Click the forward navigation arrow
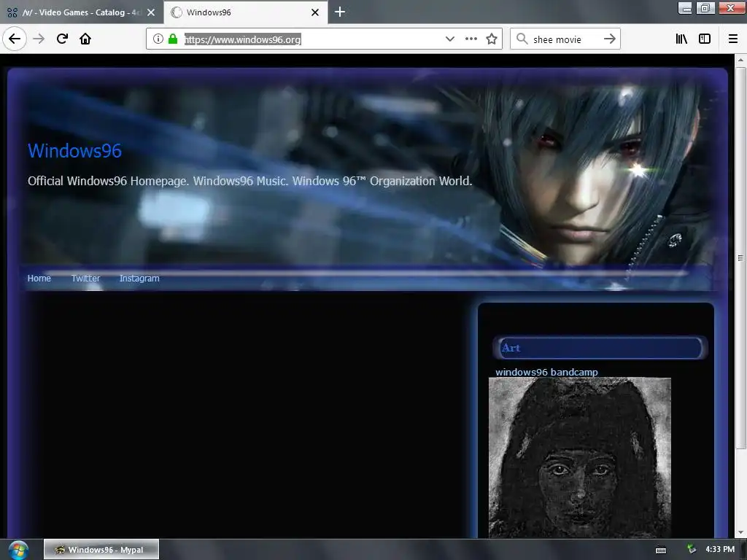Screen dimensions: 747x560 tap(39, 39)
